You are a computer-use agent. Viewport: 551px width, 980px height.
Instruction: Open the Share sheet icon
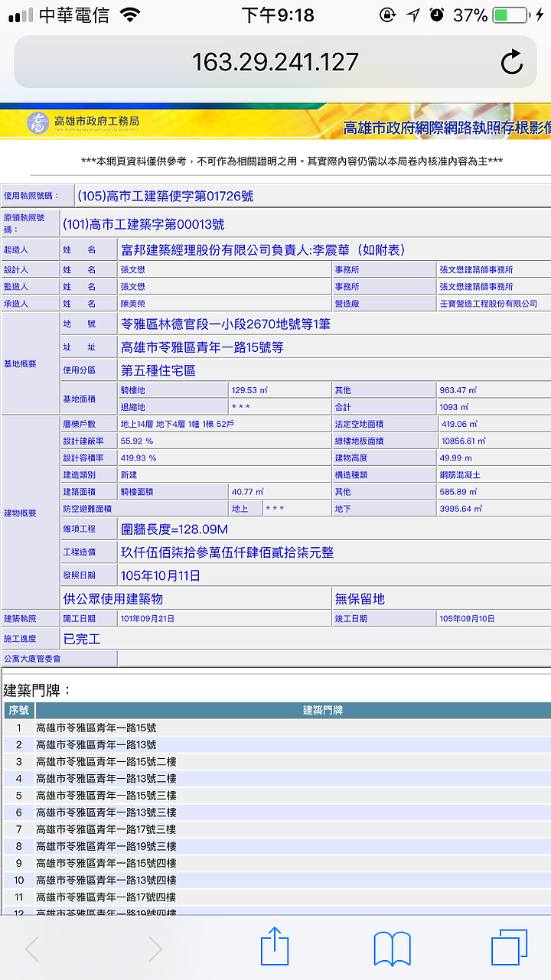click(275, 947)
